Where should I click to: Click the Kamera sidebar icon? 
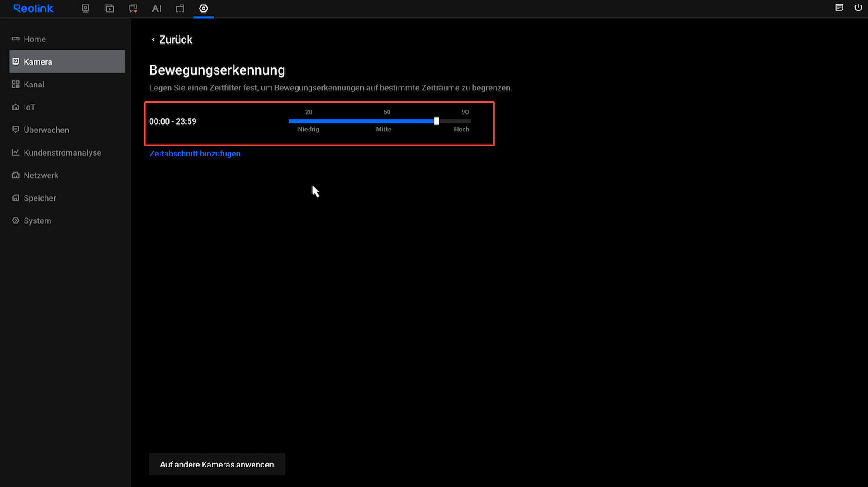pyautogui.click(x=15, y=61)
